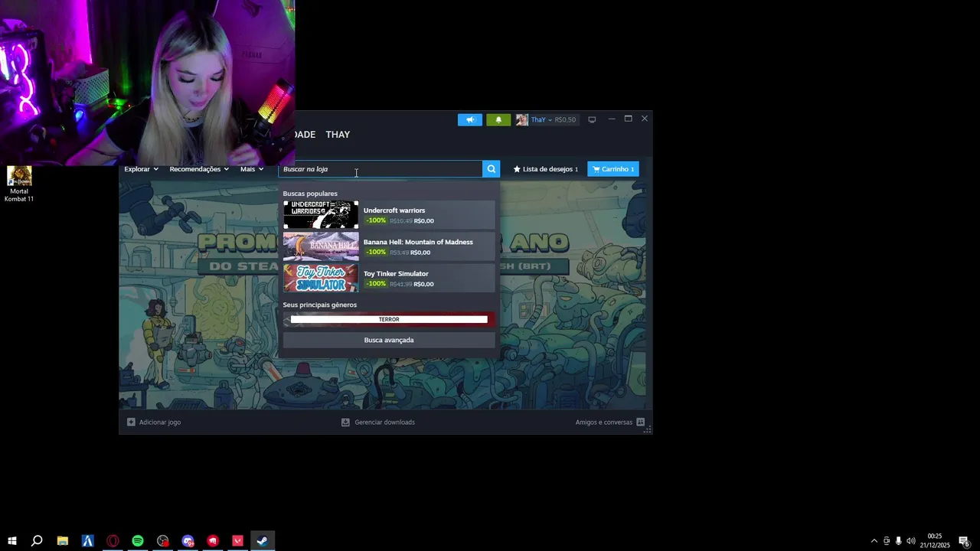This screenshot has width=980, height=551.
Task: Focus the 'Buscar na loja' search field
Action: [381, 169]
